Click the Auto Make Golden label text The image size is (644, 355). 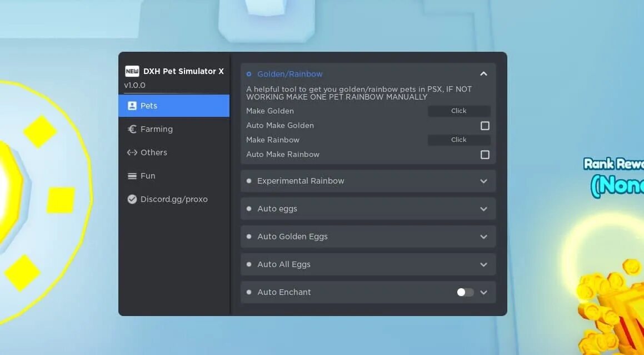coord(280,125)
